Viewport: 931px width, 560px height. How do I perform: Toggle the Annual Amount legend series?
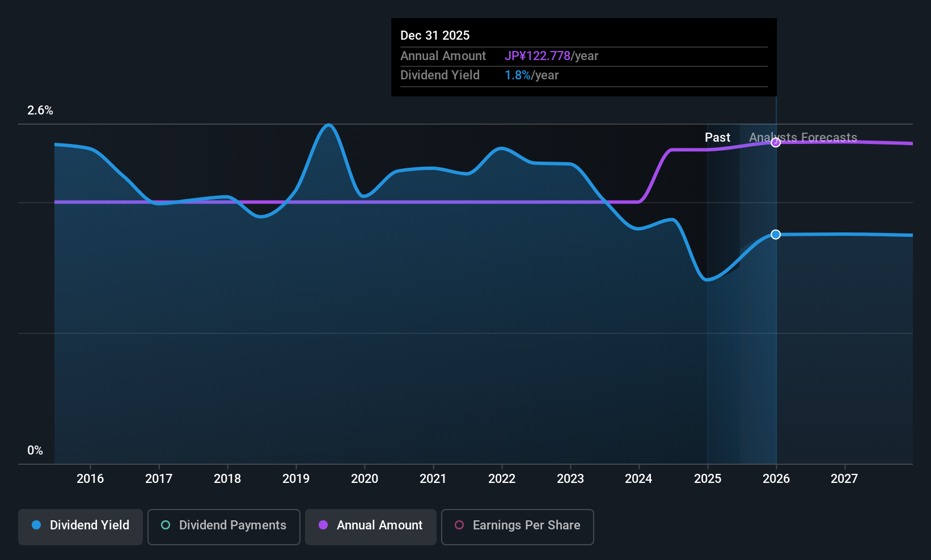coord(371,527)
